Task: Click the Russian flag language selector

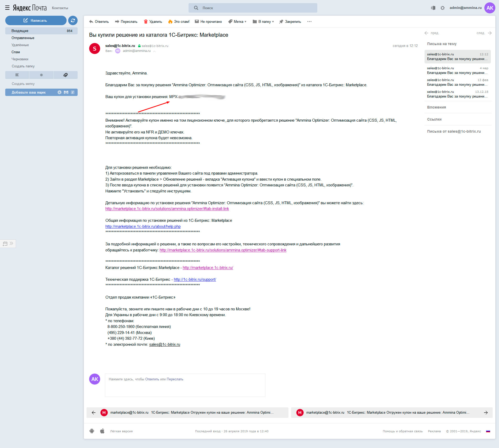Action: coord(488,431)
